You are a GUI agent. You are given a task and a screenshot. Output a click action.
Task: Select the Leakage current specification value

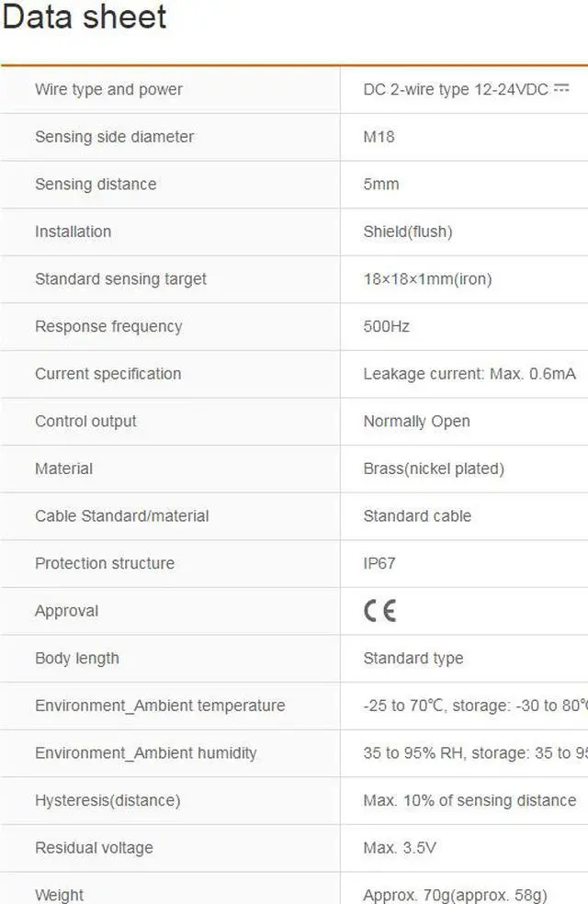click(469, 374)
